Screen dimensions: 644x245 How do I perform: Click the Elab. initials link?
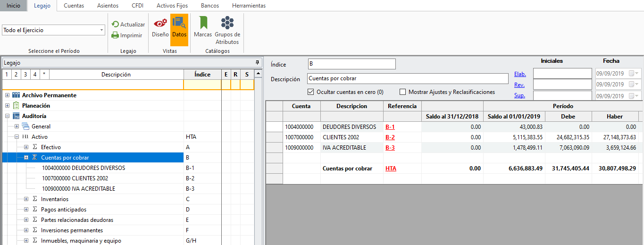pos(519,74)
